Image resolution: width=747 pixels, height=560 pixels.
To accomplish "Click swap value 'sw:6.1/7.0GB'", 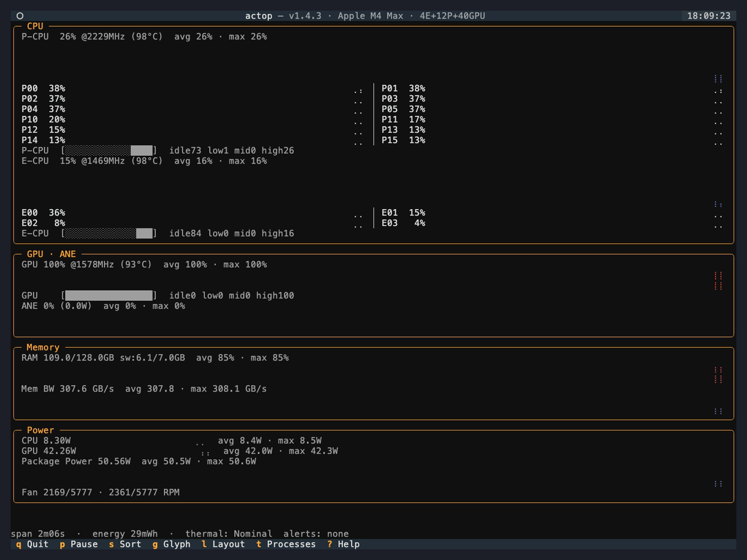I will [152, 358].
